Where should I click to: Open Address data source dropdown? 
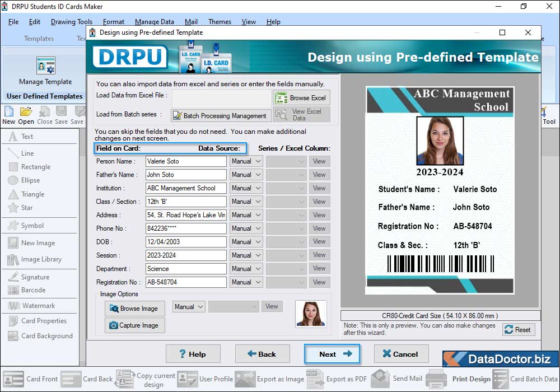[x=246, y=215]
